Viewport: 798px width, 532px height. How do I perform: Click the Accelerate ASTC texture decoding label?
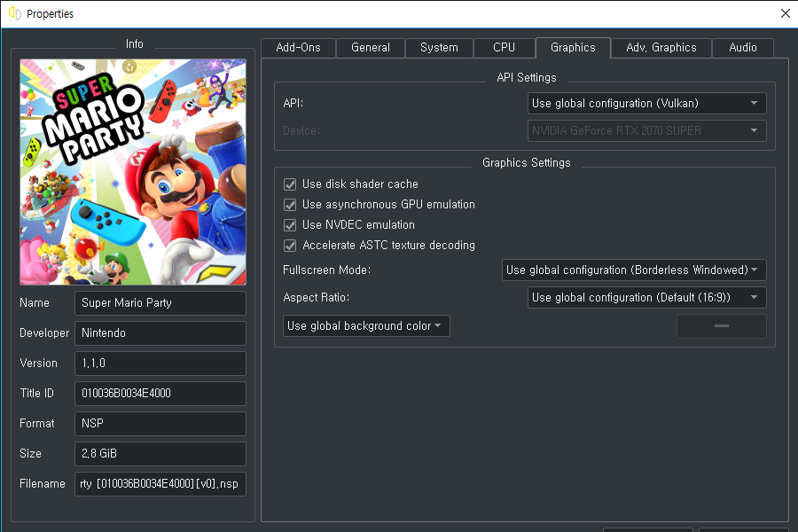point(389,245)
